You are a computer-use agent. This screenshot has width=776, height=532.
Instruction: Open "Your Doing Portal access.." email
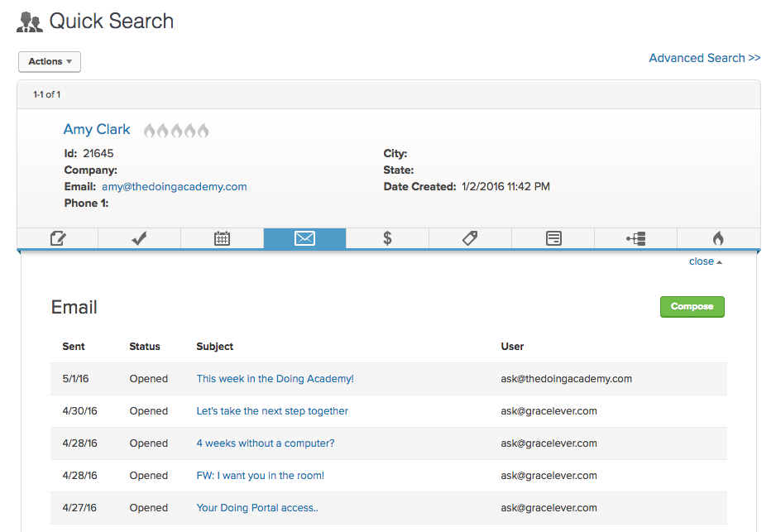(x=257, y=508)
